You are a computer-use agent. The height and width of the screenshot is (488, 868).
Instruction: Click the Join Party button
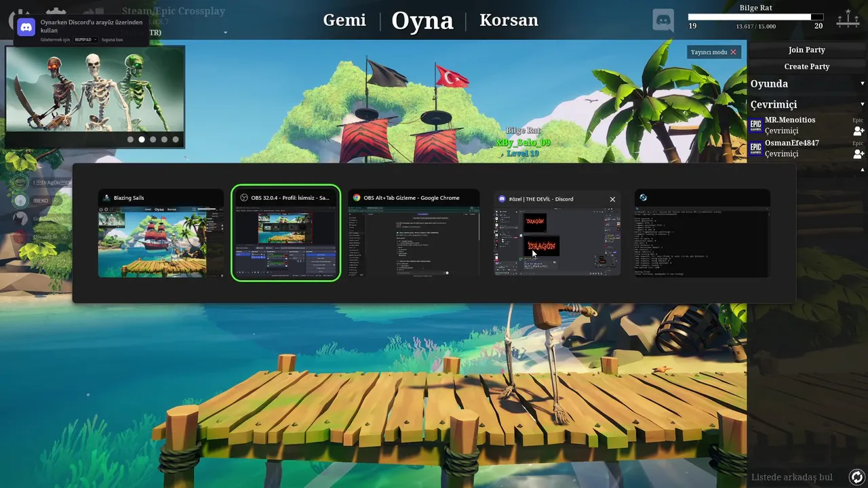806,49
